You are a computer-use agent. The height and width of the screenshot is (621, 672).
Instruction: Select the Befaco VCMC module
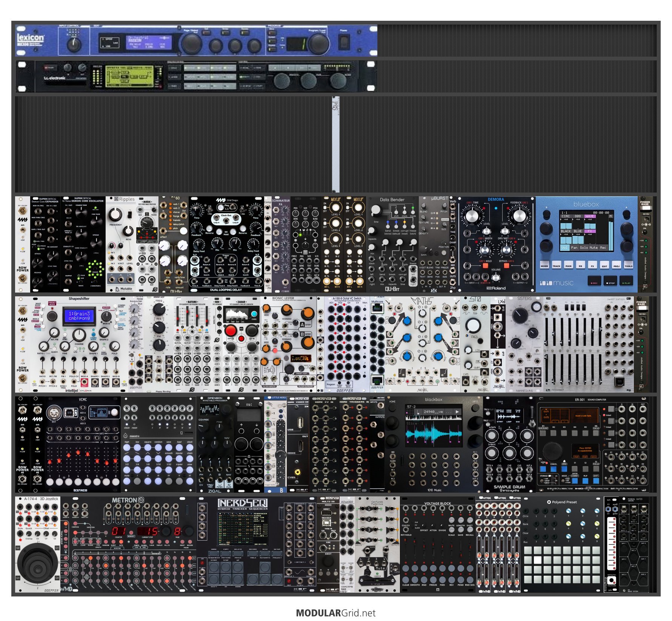point(83,444)
